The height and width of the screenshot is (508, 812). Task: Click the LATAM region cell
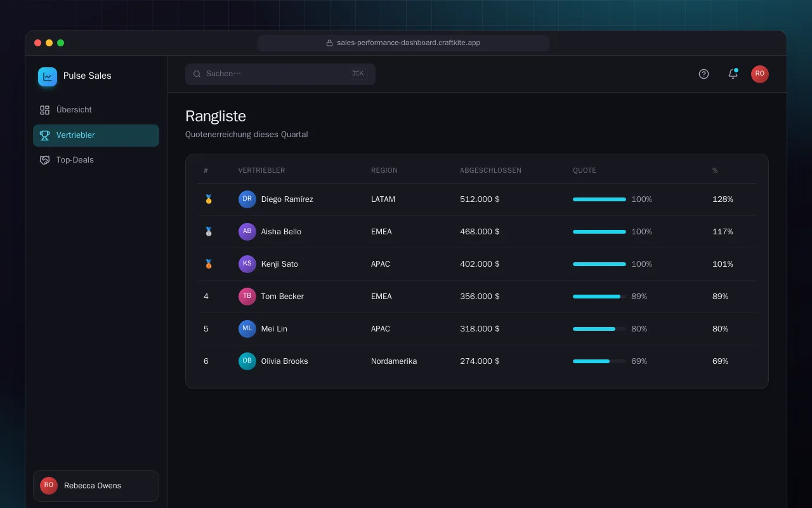[383, 199]
